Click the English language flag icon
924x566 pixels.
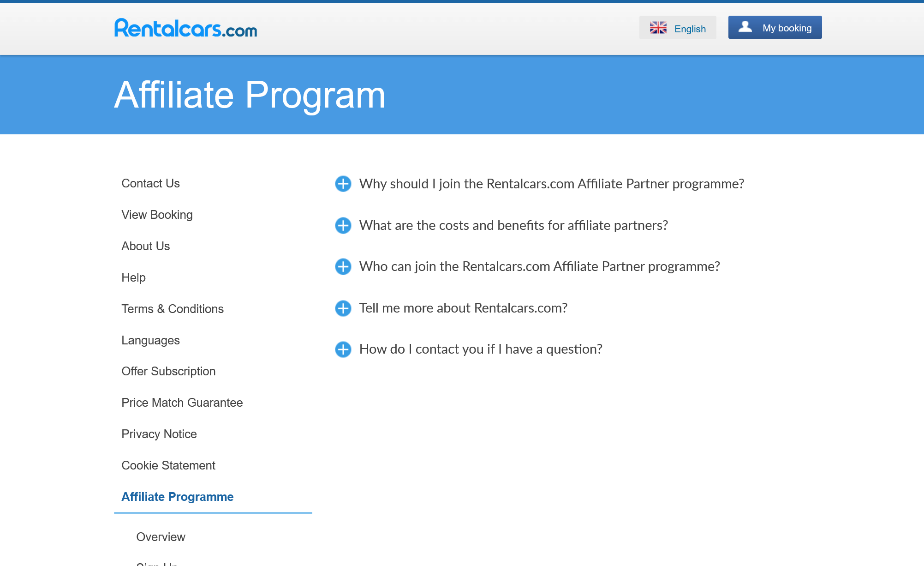(658, 28)
